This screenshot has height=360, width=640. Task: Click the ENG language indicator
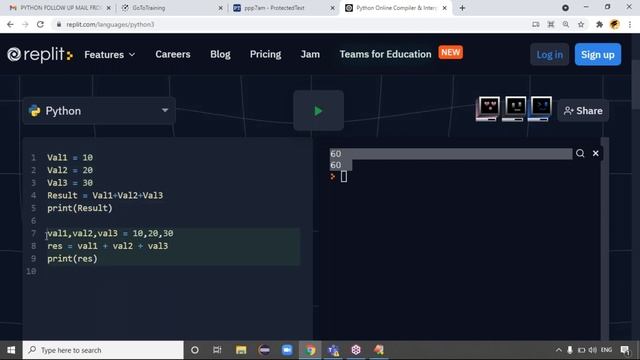pyautogui.click(x=606, y=350)
